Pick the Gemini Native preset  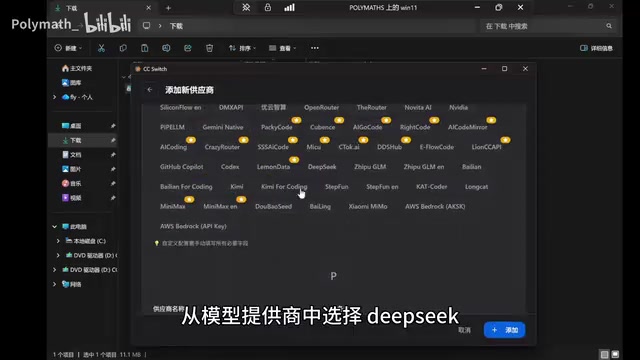click(x=223, y=127)
